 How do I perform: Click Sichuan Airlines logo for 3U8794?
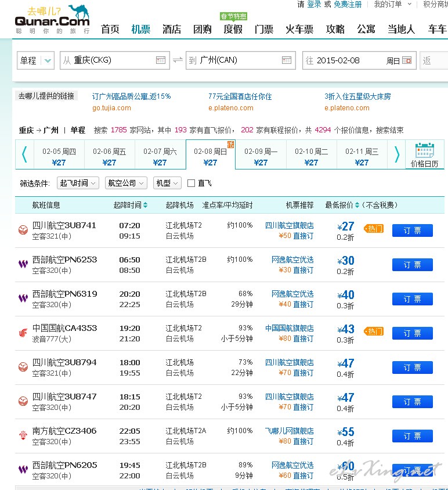[23, 367]
